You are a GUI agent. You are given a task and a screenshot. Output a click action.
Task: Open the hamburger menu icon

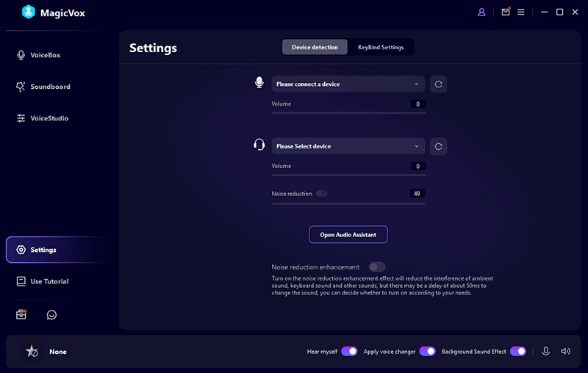[521, 12]
